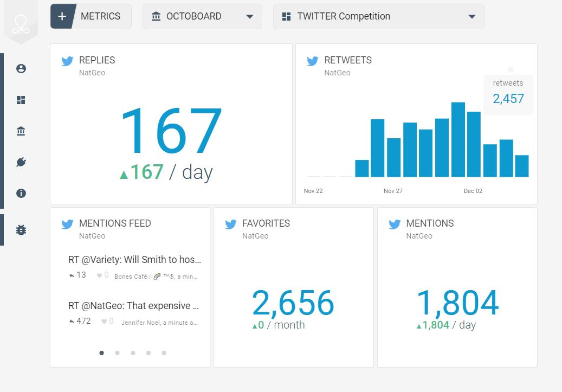Open the account profile sidebar icon
Screen dimensions: 562x392
pos(21,68)
